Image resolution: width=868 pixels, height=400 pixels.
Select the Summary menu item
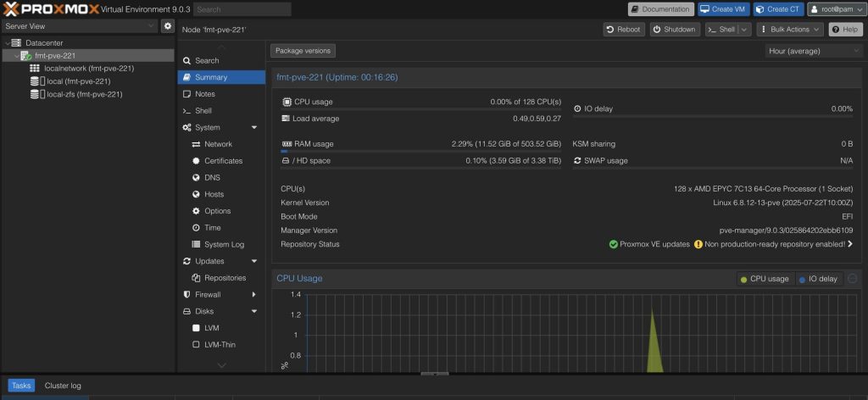[221, 77]
